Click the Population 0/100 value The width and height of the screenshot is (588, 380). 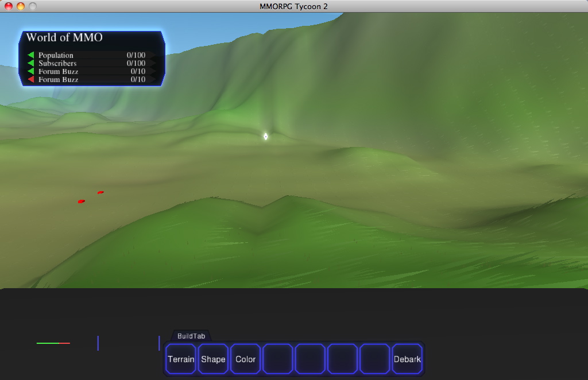(x=136, y=55)
